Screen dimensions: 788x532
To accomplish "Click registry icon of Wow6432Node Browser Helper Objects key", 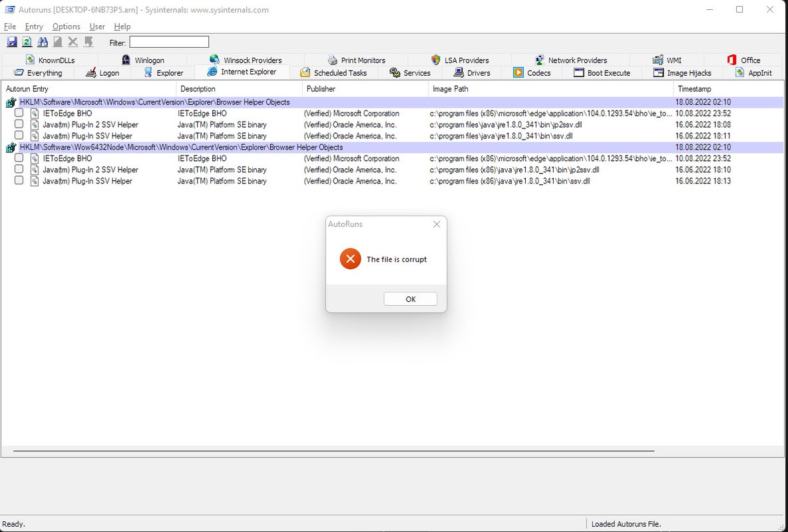I will 11,148.
